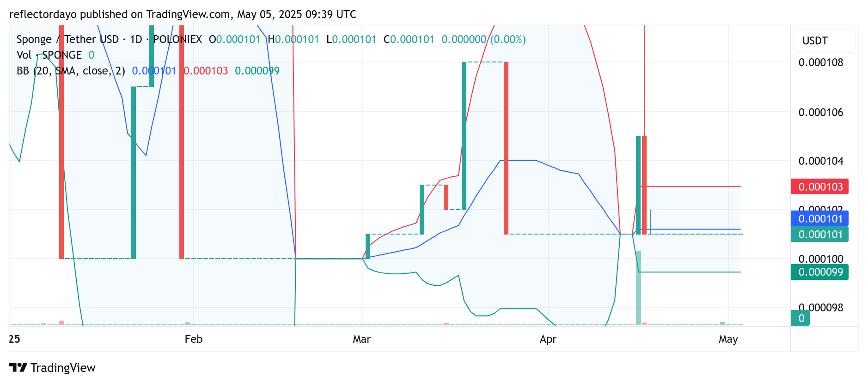Viewport: 868px width, 384px height.
Task: Click the TradingView wordmark text
Action: pyautogui.click(x=63, y=368)
